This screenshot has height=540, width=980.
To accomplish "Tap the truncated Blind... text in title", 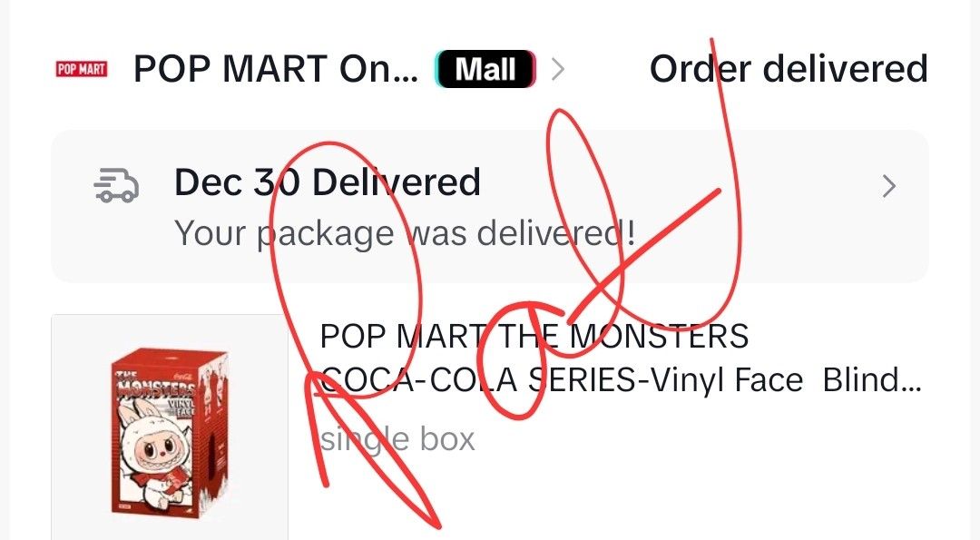I will point(872,379).
